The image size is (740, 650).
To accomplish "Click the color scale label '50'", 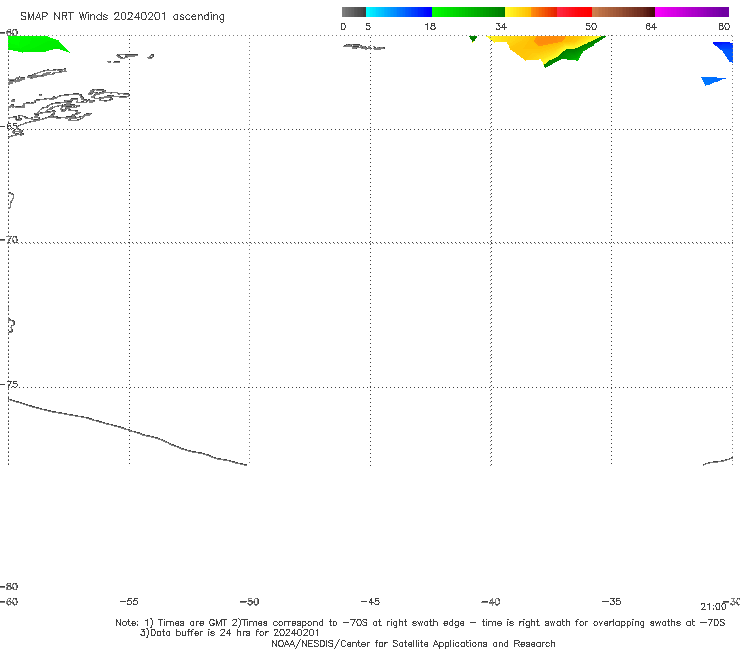I will click(591, 26).
